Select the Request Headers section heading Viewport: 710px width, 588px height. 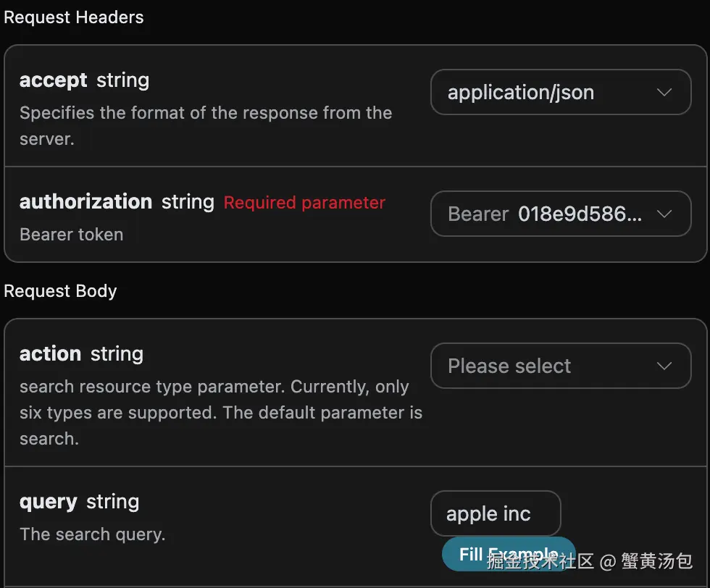74,17
